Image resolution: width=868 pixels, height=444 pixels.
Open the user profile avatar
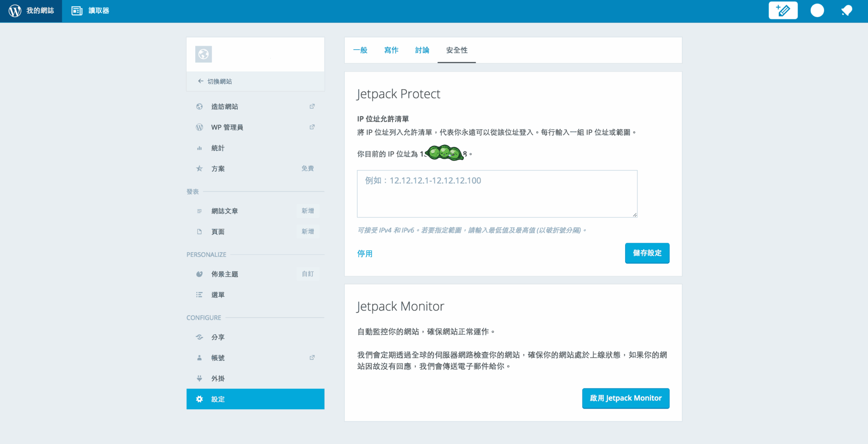pos(817,10)
